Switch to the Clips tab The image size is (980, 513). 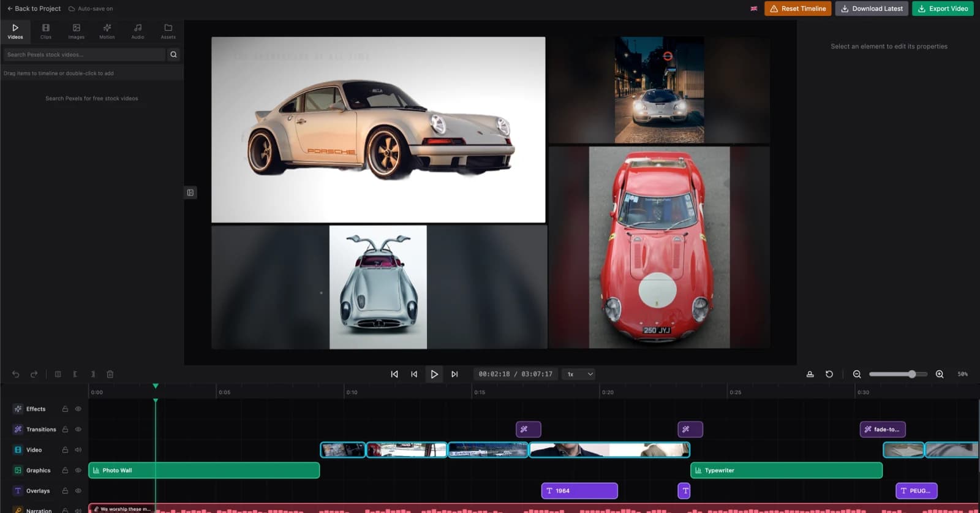46,31
